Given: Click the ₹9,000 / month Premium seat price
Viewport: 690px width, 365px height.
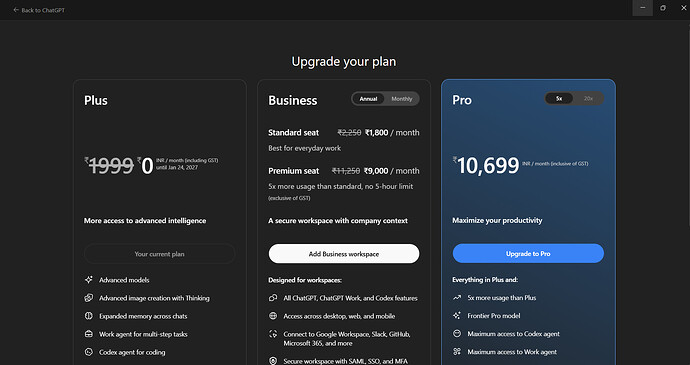Looking at the screenshot, I should (392, 171).
